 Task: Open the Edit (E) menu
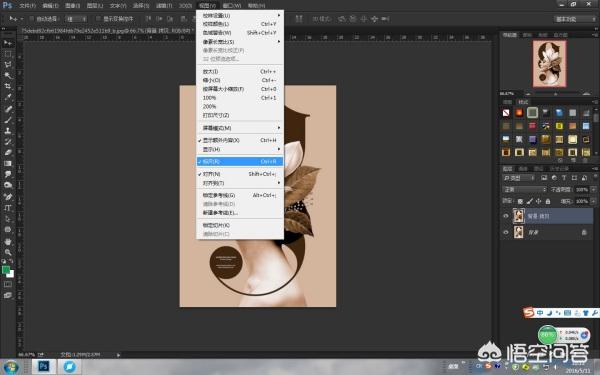coord(51,6)
